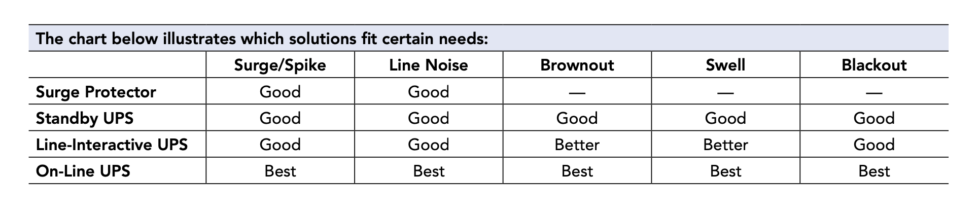
Task: Select On-Line UPS Blackout Best cell
Action: click(874, 171)
